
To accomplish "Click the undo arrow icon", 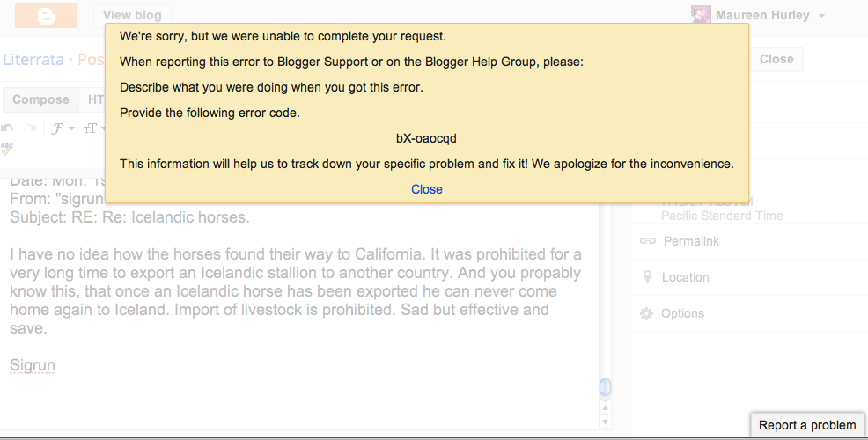I will pos(7,128).
